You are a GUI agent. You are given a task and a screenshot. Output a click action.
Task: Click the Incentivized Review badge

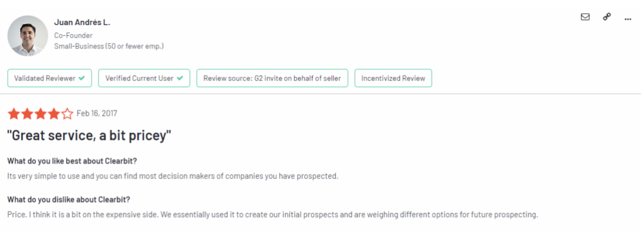[393, 78]
